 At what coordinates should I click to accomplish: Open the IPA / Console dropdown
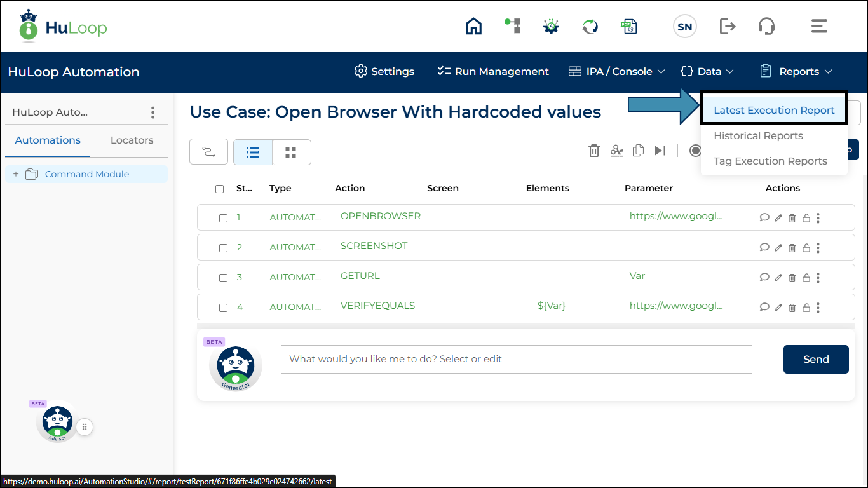click(x=616, y=72)
